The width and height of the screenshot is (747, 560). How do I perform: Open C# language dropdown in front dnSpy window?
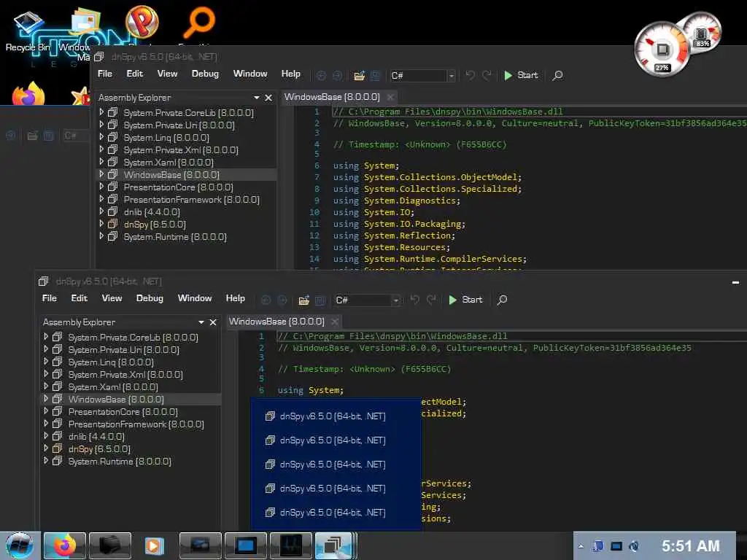396,300
